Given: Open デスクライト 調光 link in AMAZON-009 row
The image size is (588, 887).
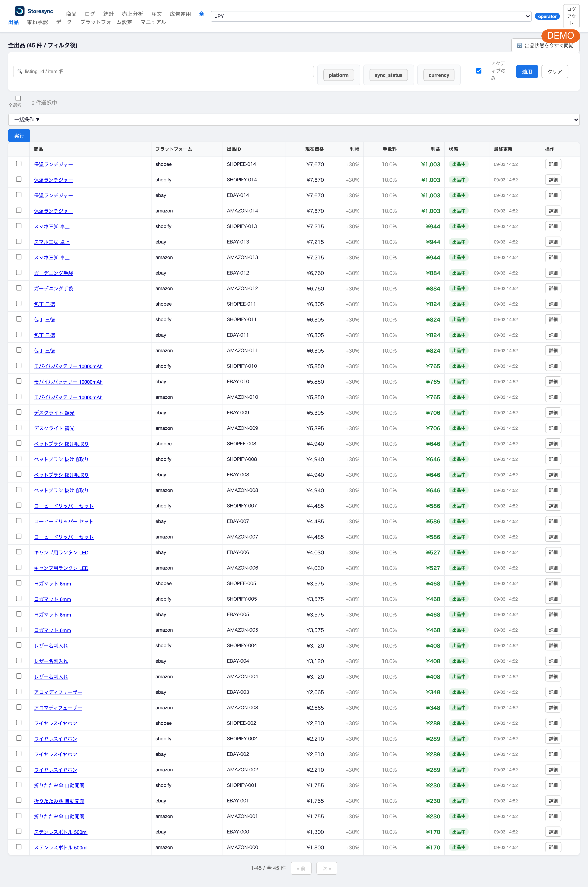Looking at the screenshot, I should [54, 429].
